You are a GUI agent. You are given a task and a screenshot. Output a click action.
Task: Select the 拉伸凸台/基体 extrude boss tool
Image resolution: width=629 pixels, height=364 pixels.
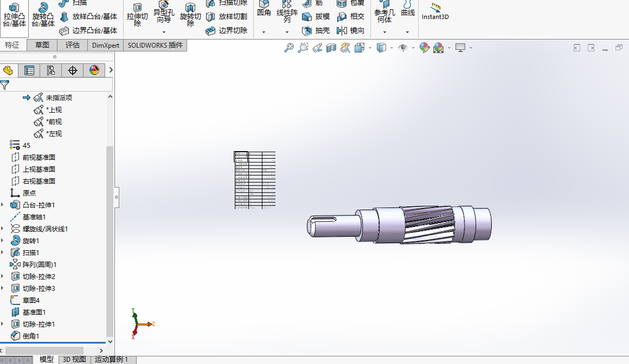[x=15, y=15]
